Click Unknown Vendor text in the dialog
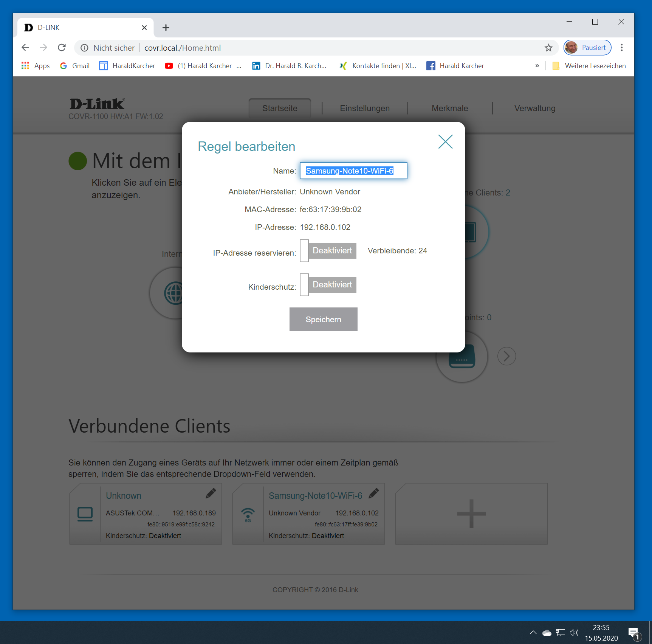This screenshot has width=652, height=644. (330, 192)
